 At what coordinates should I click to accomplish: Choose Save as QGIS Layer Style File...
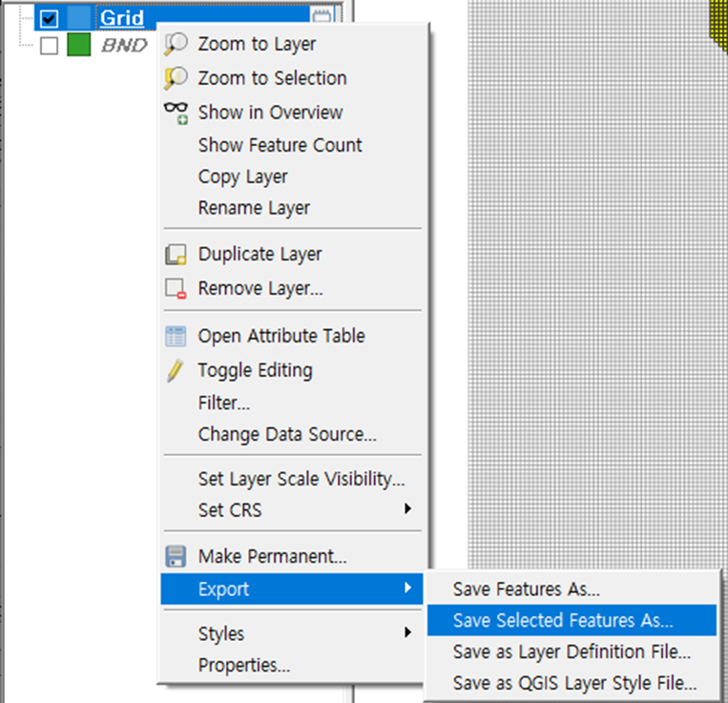[x=572, y=683]
